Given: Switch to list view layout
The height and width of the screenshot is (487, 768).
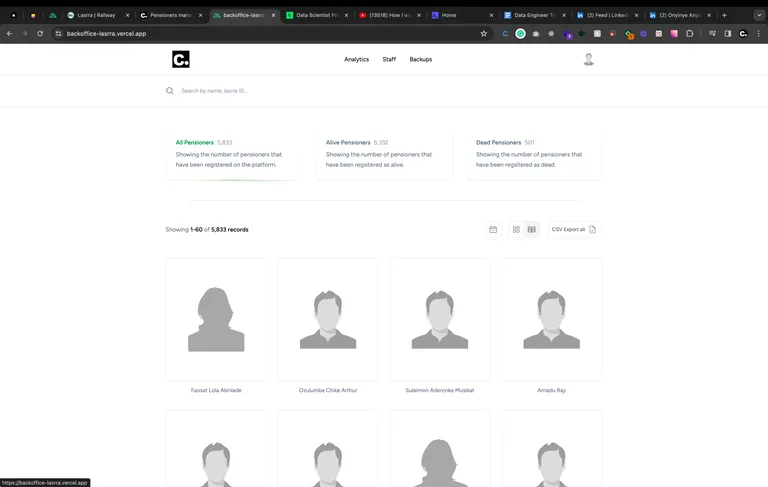Looking at the screenshot, I should pos(532,230).
